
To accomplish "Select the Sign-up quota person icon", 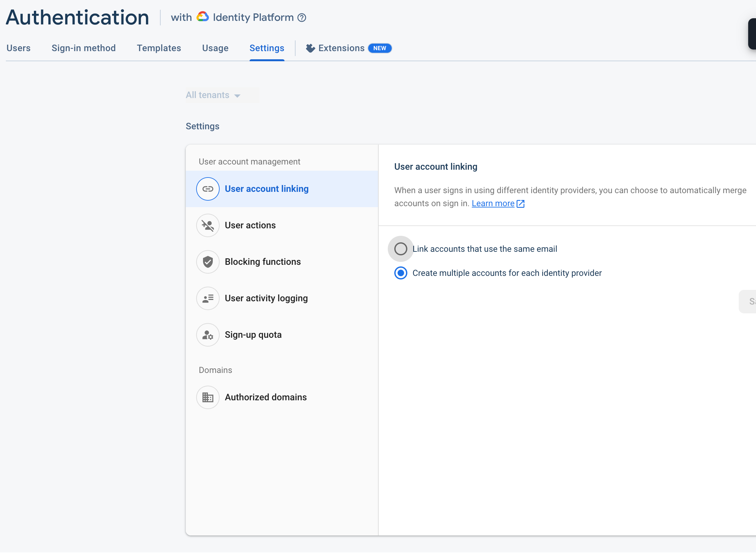I will click(x=207, y=334).
